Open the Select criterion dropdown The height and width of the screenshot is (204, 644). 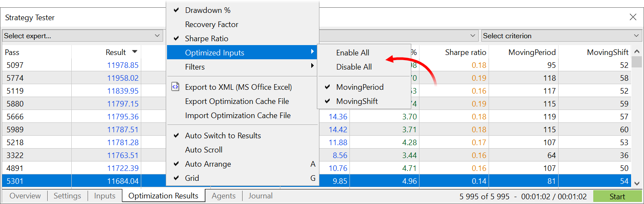coord(561,36)
